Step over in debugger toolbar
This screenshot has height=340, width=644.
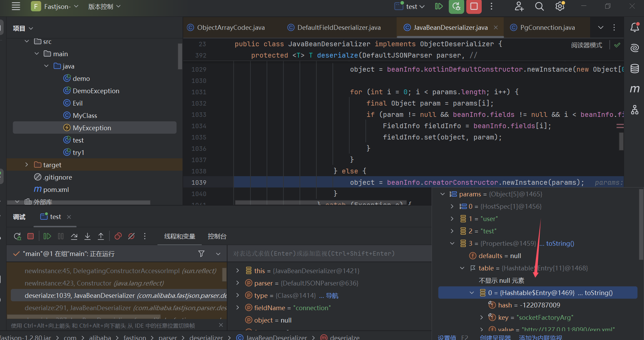click(74, 236)
